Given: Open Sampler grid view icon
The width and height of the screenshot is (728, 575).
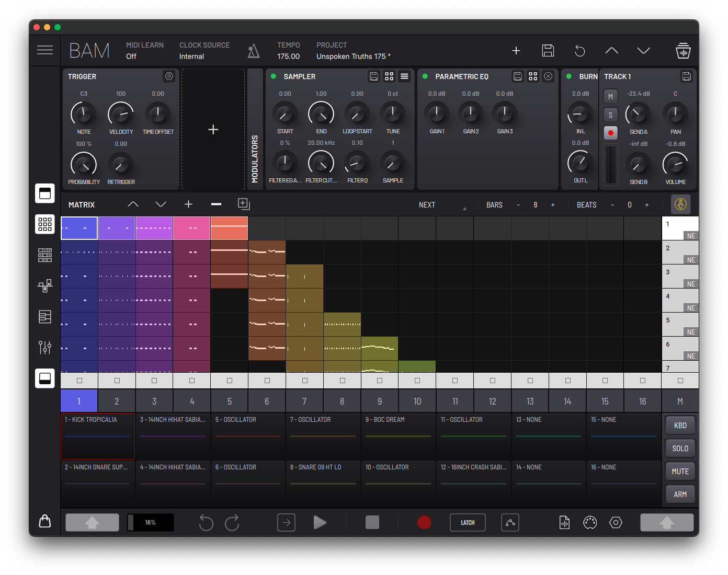Looking at the screenshot, I should point(389,76).
